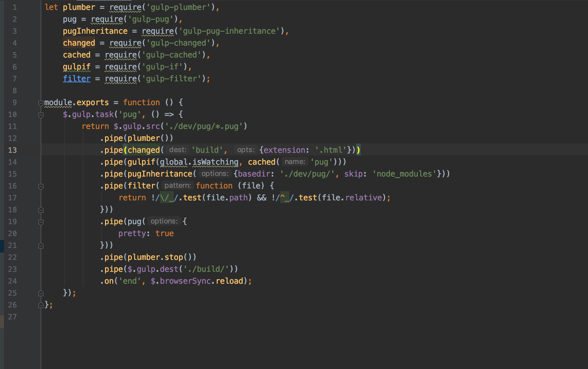The width and height of the screenshot is (588, 369).
Task: Click the 'build' string on line 13
Action: click(207, 150)
